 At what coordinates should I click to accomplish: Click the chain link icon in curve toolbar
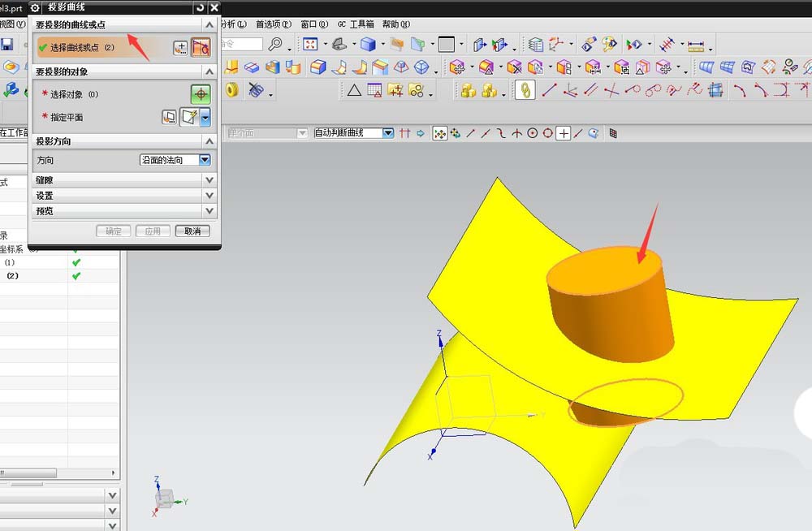525,91
